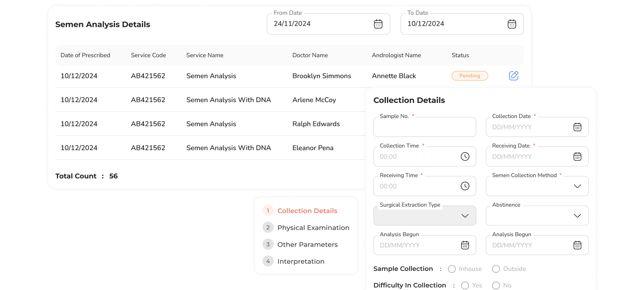Choose Yes for Difficulty In Collection
The image size is (644, 290).
click(x=465, y=285)
